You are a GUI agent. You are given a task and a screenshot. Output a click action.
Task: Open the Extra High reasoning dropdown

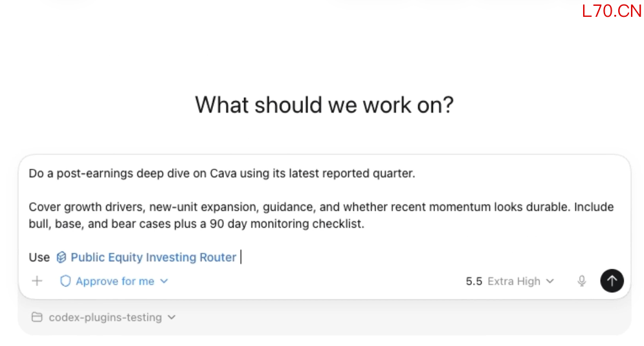(x=520, y=281)
